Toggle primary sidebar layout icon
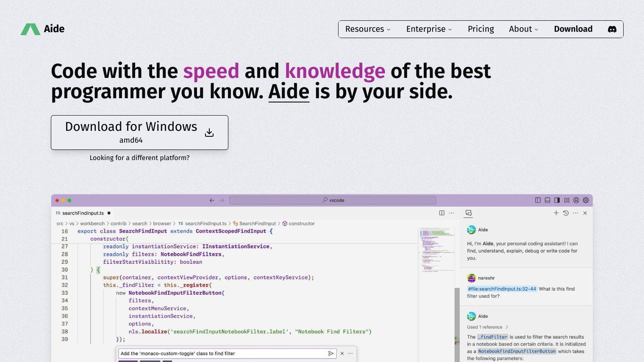This screenshot has width=644, height=362. tap(538, 200)
